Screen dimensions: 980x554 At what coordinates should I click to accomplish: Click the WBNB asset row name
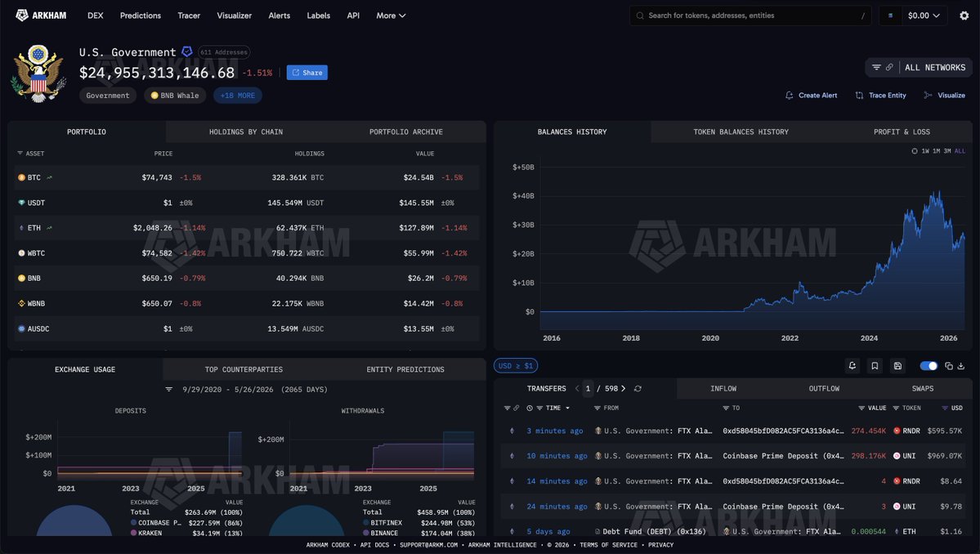pyautogui.click(x=36, y=303)
